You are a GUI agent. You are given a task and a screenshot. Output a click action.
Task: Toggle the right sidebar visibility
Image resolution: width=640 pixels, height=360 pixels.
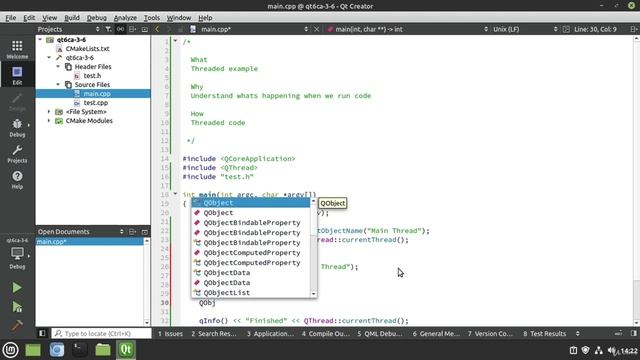click(x=633, y=333)
